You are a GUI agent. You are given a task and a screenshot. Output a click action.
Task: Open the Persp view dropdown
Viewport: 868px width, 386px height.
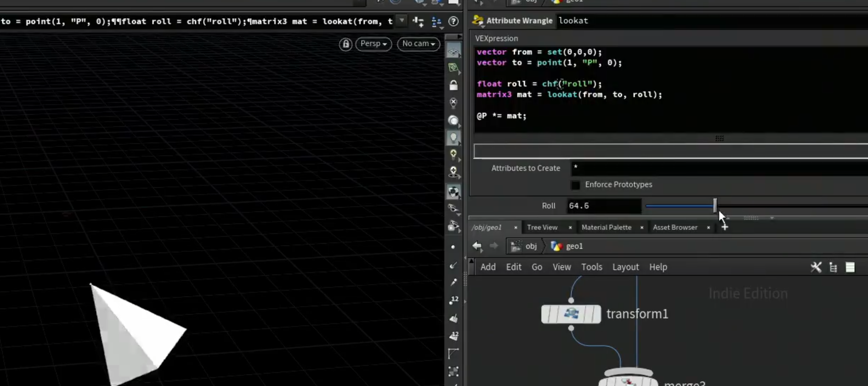coord(373,44)
